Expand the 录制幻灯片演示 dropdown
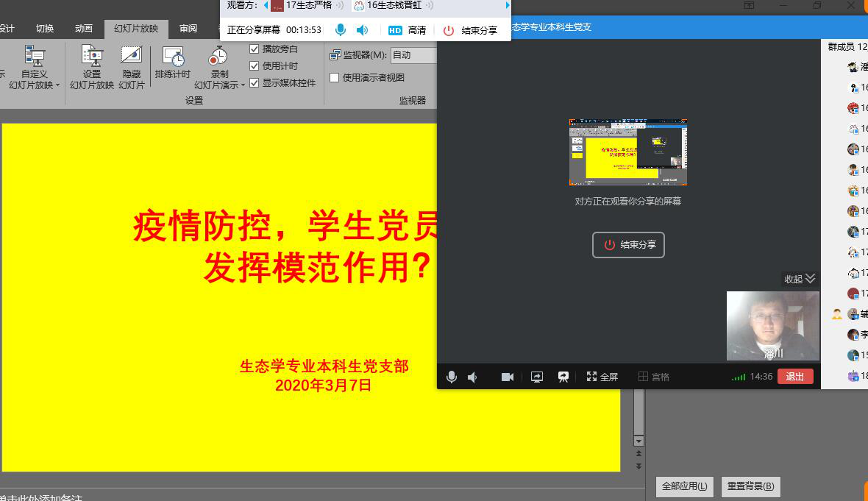Screen dimensions: 868x501 pyautogui.click(x=219, y=85)
